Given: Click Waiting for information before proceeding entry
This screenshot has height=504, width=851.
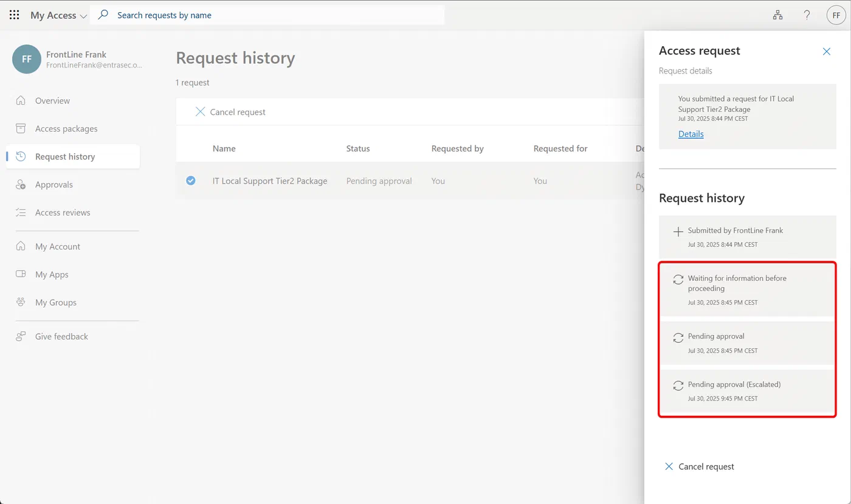Looking at the screenshot, I should pos(748,289).
